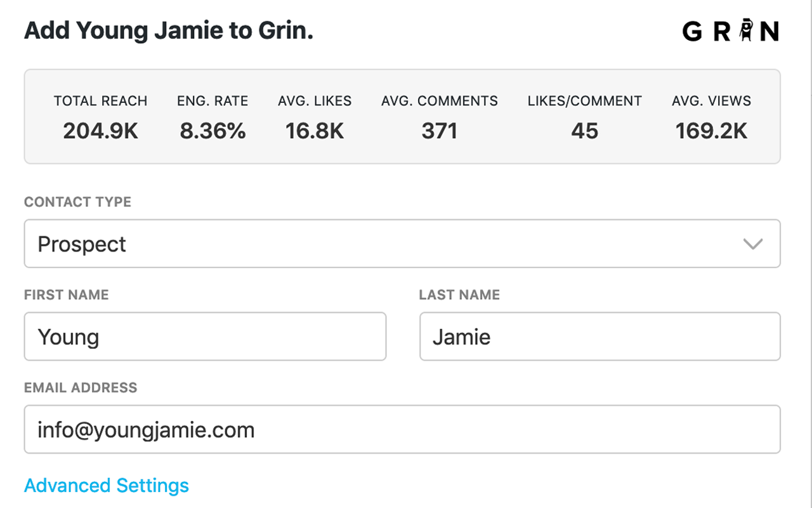Click the info@youngjamie.com email text
The width and height of the screenshot is (812, 508).
pos(146,430)
